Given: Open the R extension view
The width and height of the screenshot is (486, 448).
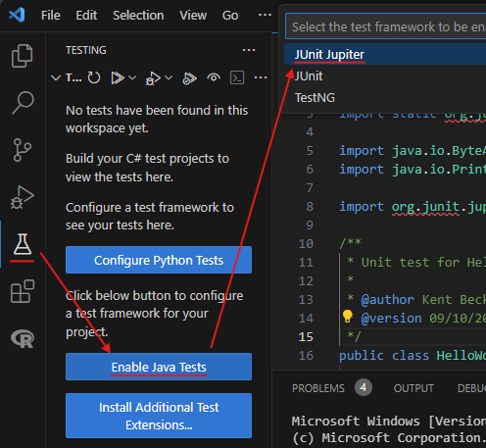Looking at the screenshot, I should pyautogui.click(x=23, y=338).
